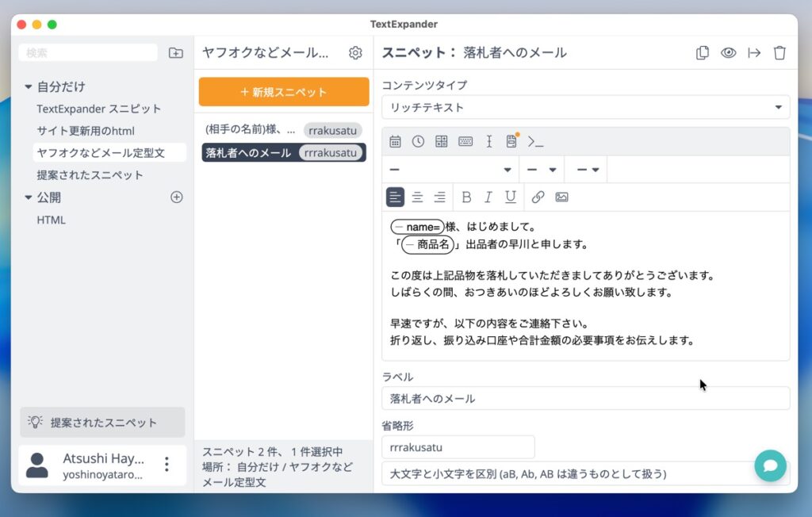Open the script macro icon (>_)
The width and height of the screenshot is (812, 517).
536,142
